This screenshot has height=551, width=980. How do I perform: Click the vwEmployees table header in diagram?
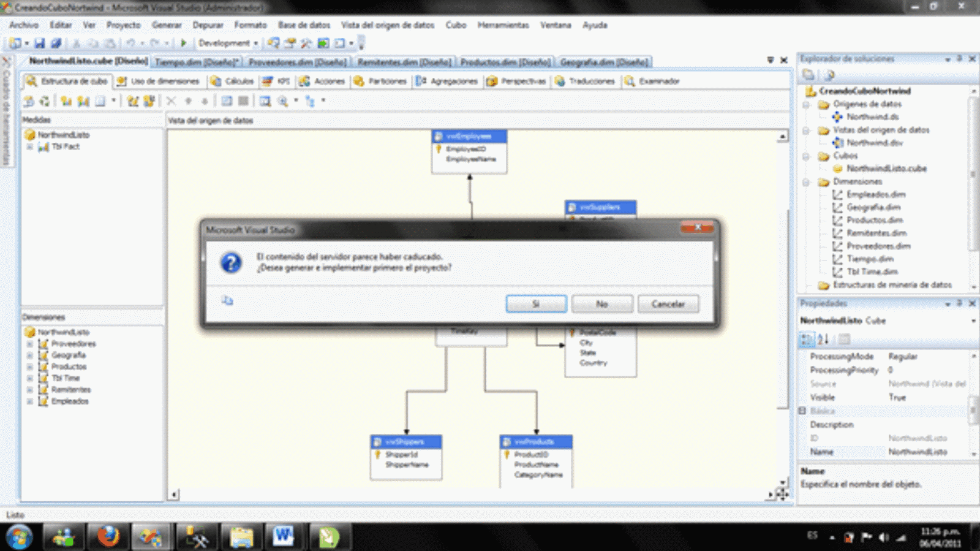[x=469, y=136]
